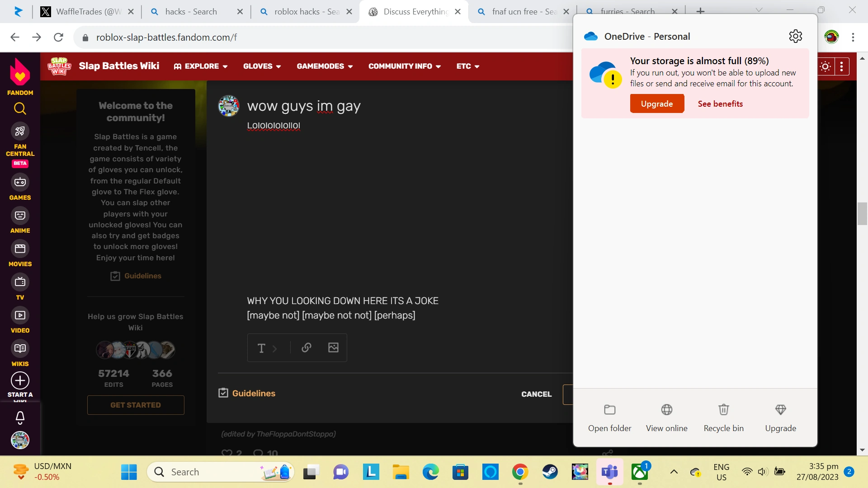Click the browser address bar URL
This screenshot has width=868, height=488.
(166, 38)
